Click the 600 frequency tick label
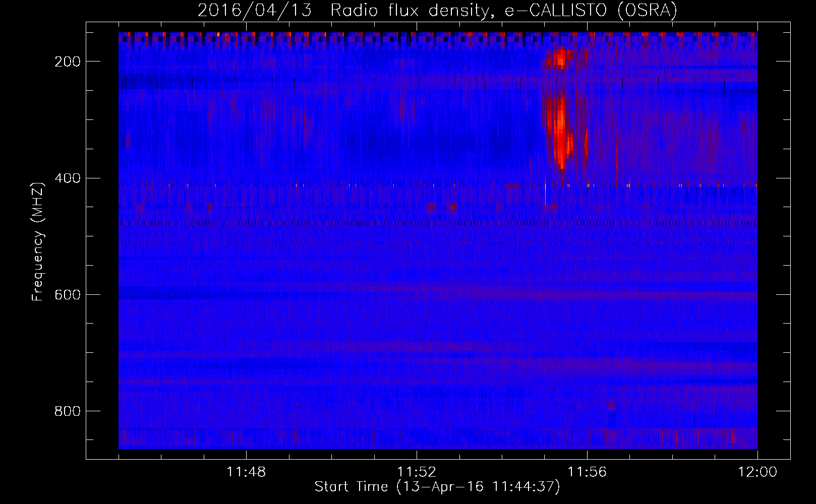 click(68, 295)
